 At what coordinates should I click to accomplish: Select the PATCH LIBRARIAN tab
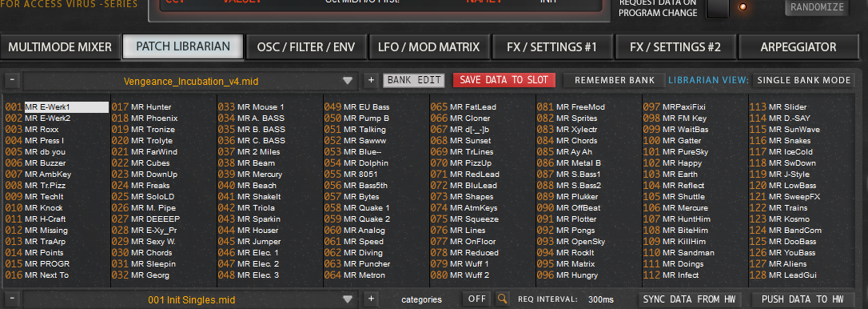(183, 46)
